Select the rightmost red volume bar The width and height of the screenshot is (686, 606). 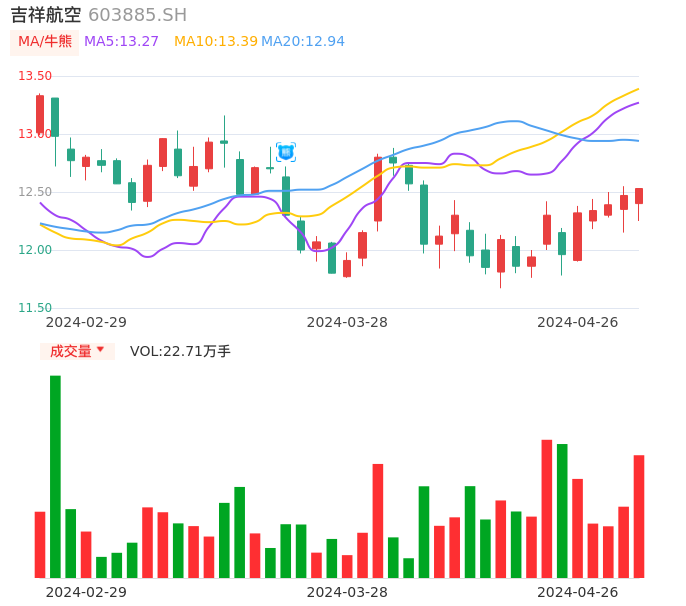click(x=639, y=516)
